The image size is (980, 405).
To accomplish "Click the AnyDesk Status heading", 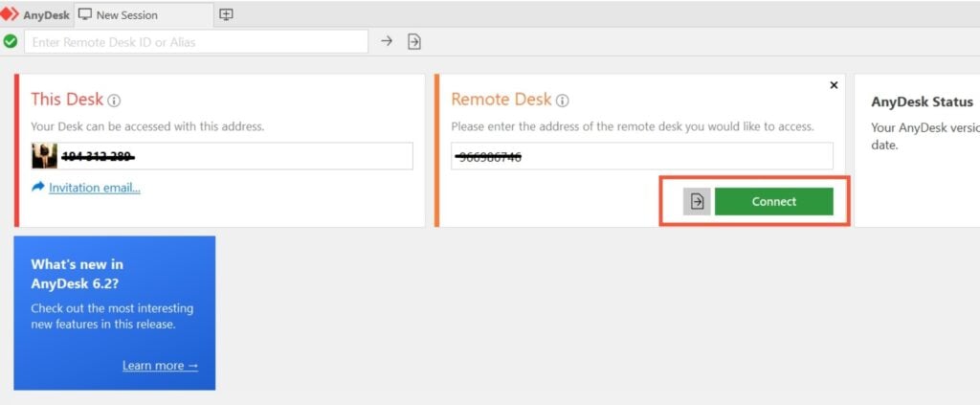I will [x=922, y=101].
